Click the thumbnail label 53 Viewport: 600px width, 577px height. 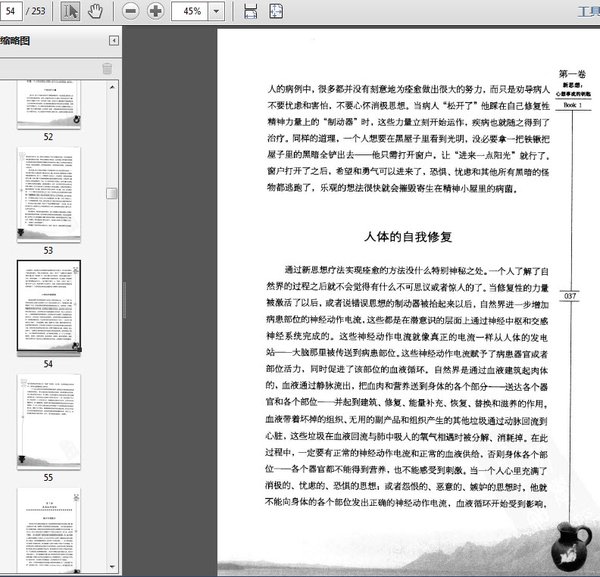click(x=48, y=250)
